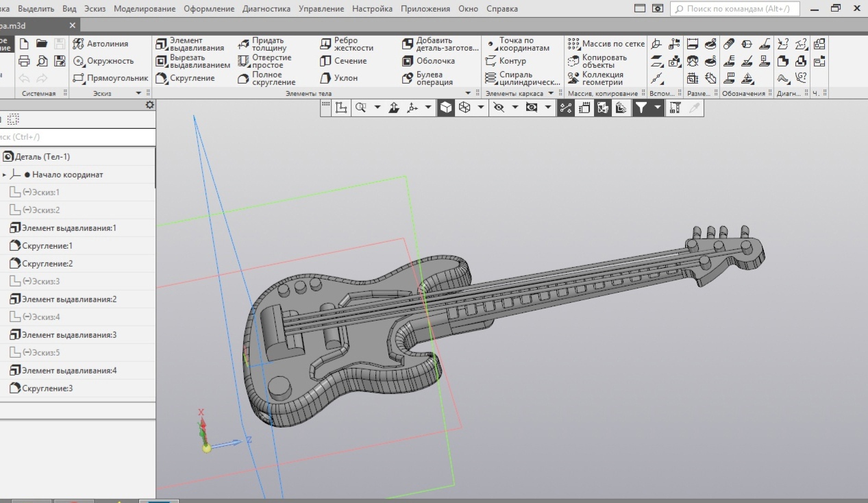Choose the Массив по сетке command

(x=606, y=43)
